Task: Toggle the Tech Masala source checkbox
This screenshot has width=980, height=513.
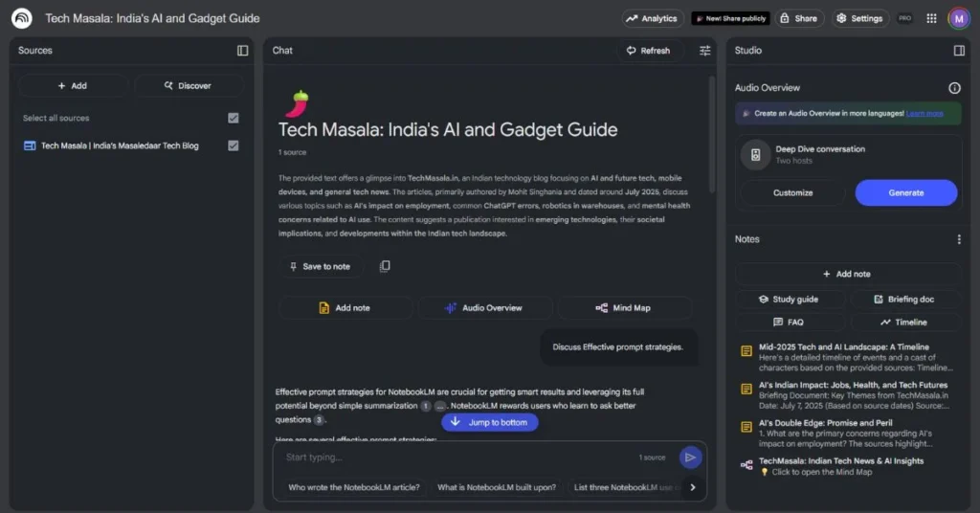Action: point(234,145)
